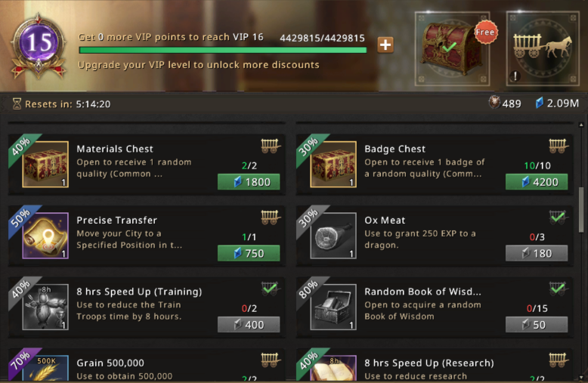Buy the Badge Chest for 4200

pos(537,182)
